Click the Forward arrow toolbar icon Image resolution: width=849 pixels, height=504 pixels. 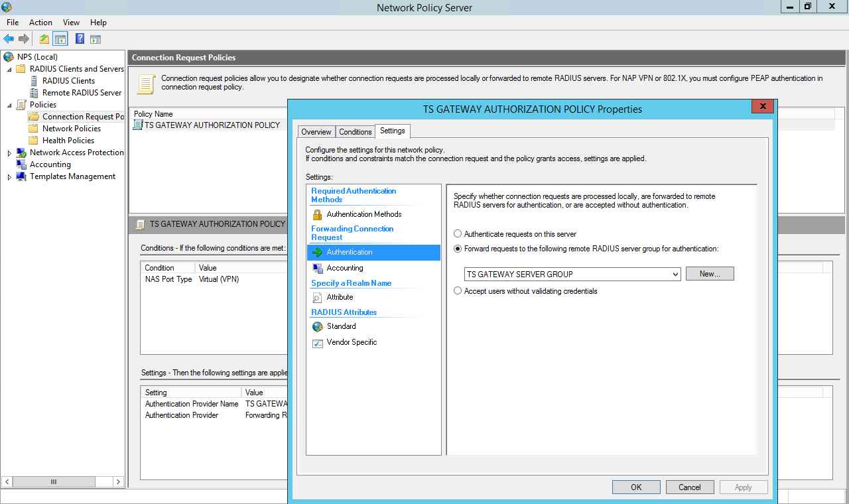click(x=24, y=39)
